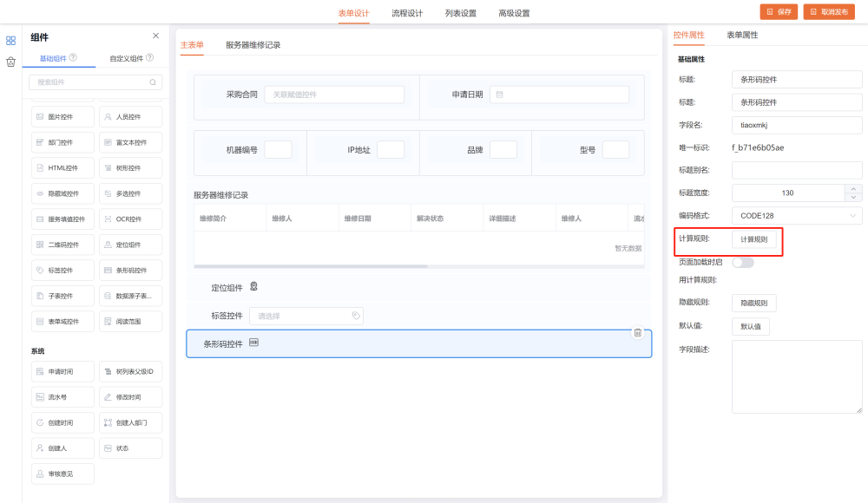Click the 保存 button

[779, 12]
